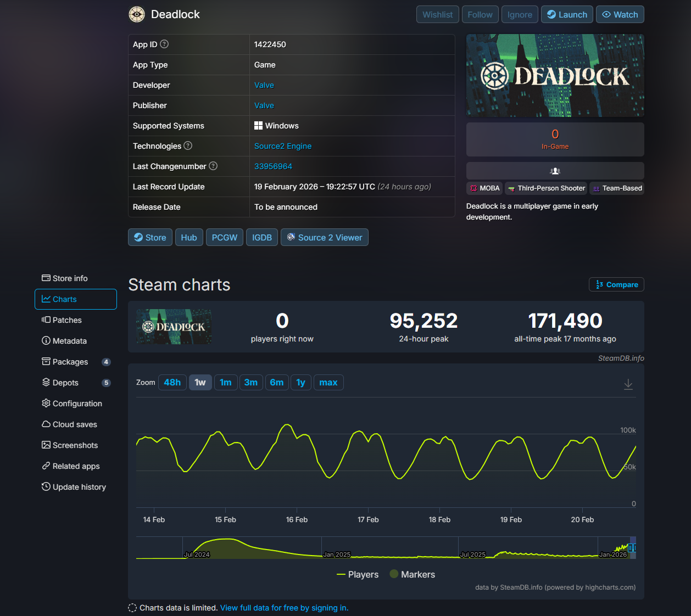The image size is (691, 616).
Task: Click the Ignore button
Action: point(520,14)
